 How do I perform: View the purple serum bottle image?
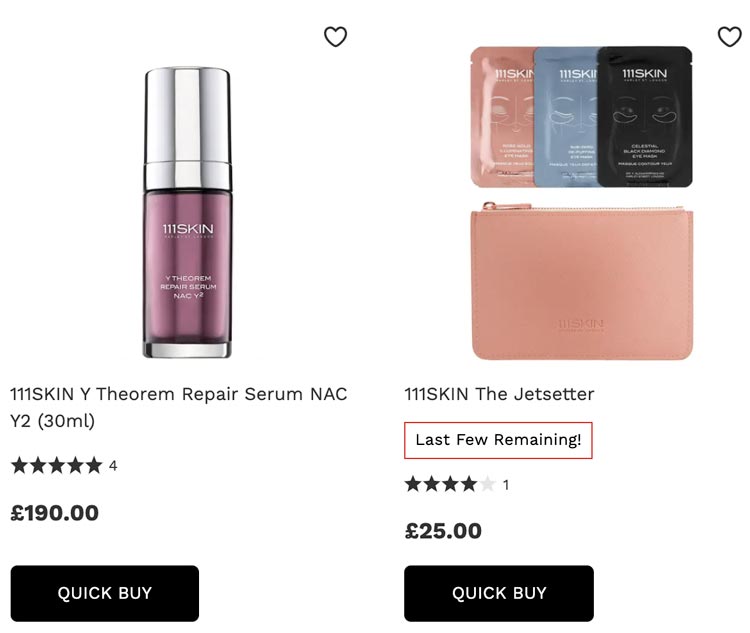point(188,212)
